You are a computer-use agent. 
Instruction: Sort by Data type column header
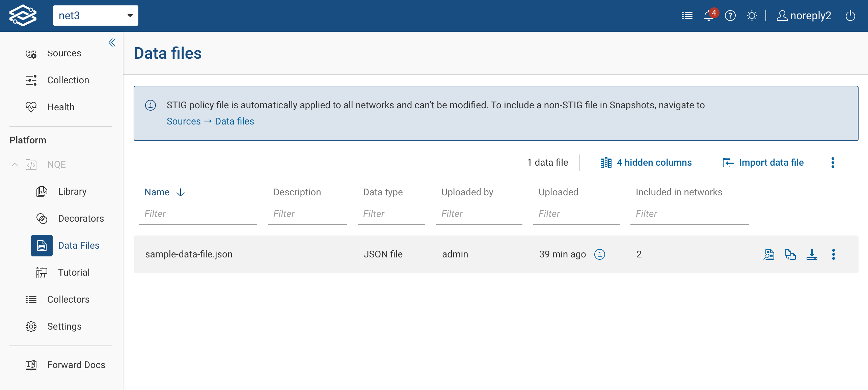pos(383,192)
